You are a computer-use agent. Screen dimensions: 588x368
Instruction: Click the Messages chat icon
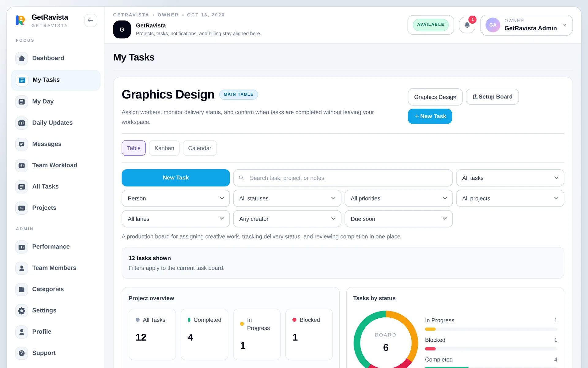pos(21,144)
